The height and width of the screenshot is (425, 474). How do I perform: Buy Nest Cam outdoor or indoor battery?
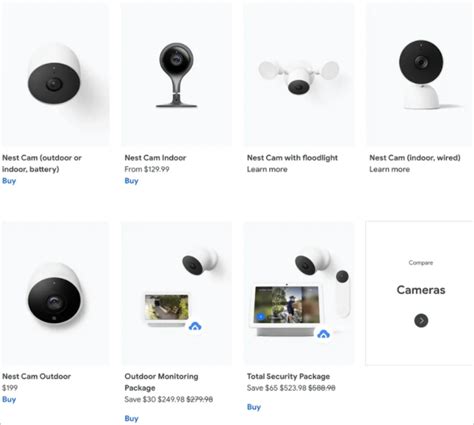point(9,181)
